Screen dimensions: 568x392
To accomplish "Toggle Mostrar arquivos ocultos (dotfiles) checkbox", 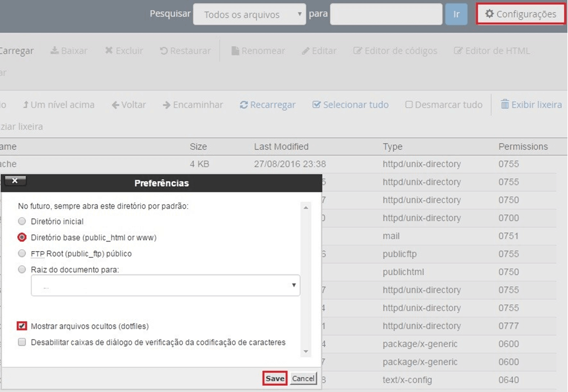I will (22, 325).
